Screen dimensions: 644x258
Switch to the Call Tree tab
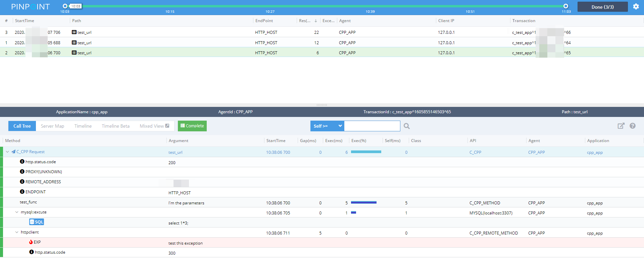[x=22, y=126]
